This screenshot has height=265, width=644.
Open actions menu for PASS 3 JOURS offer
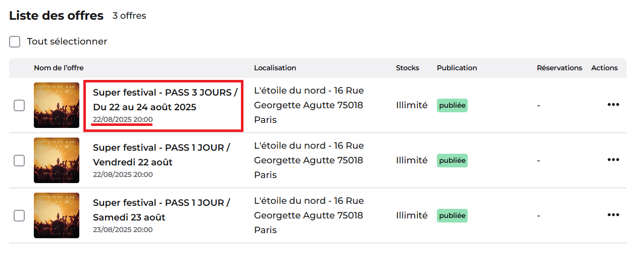tap(613, 105)
